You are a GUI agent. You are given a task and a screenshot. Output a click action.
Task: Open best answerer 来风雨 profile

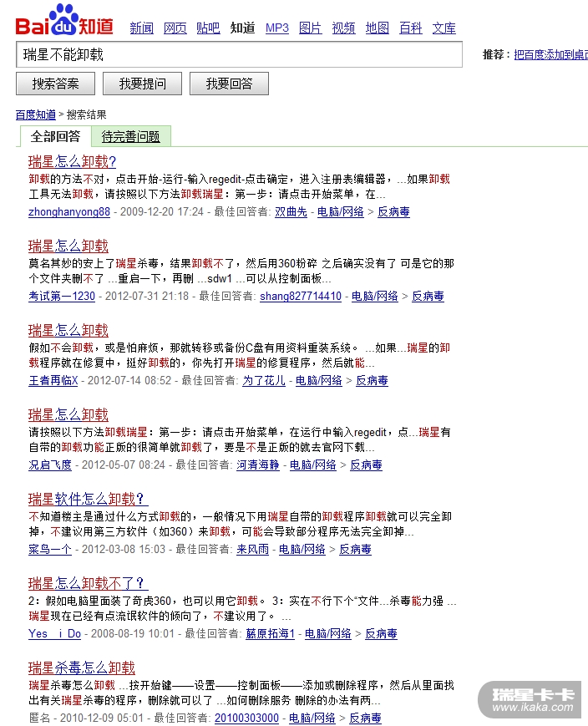pyautogui.click(x=252, y=549)
